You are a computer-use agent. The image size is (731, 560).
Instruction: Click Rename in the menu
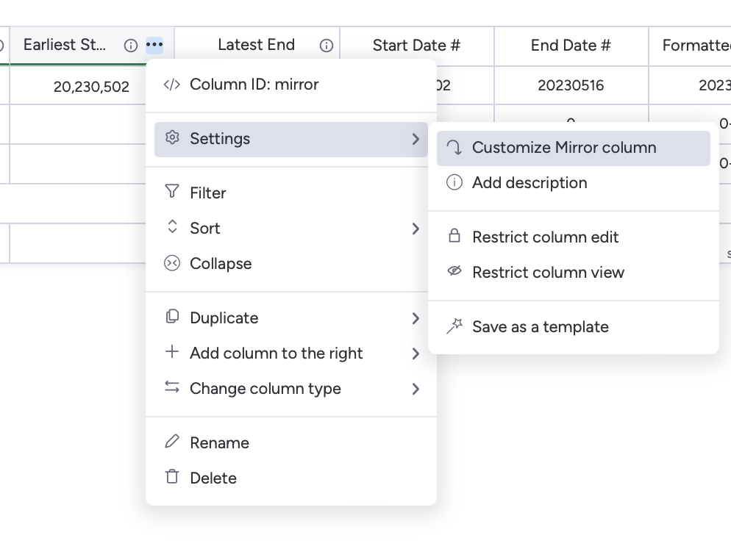pyautogui.click(x=218, y=442)
